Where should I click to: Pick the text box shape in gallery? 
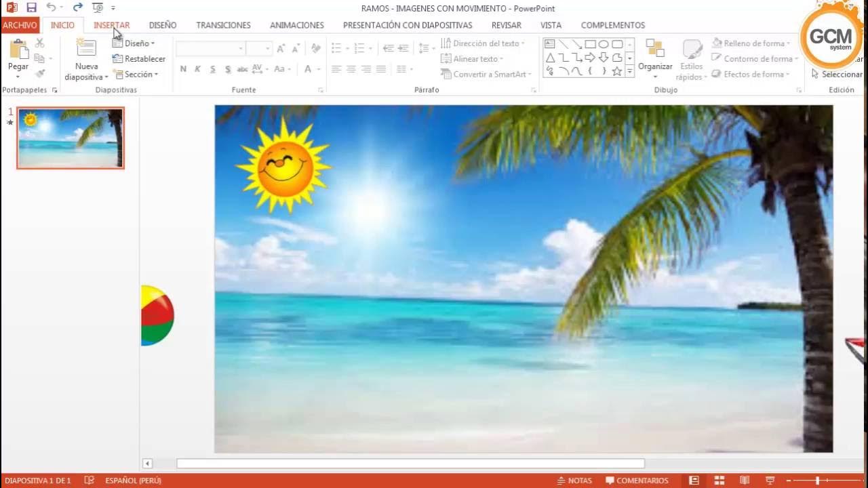[550, 44]
